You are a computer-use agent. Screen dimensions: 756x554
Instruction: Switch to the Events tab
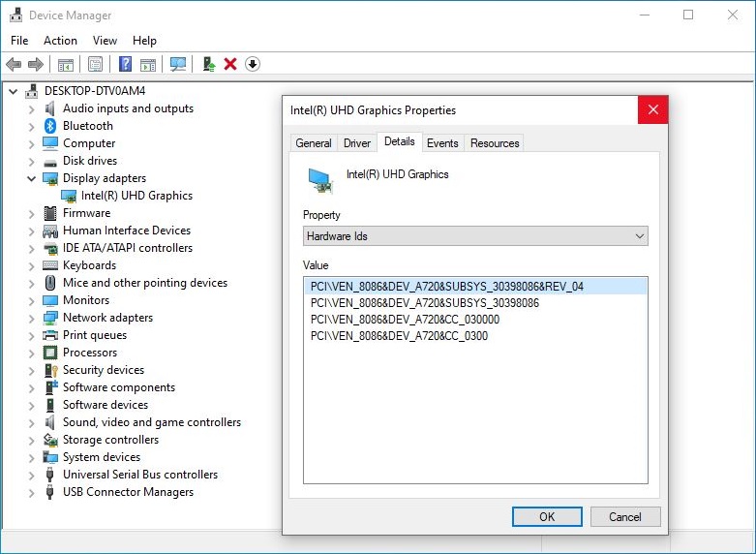point(442,143)
